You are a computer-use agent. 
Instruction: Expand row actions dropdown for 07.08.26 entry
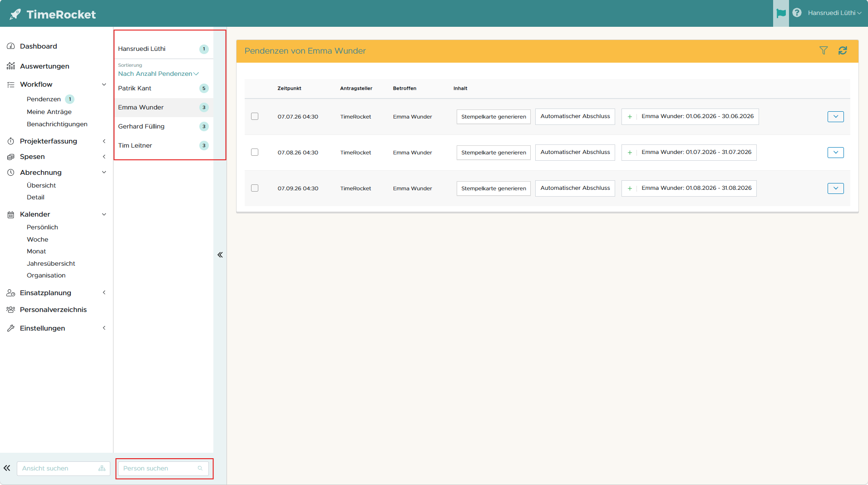(836, 153)
